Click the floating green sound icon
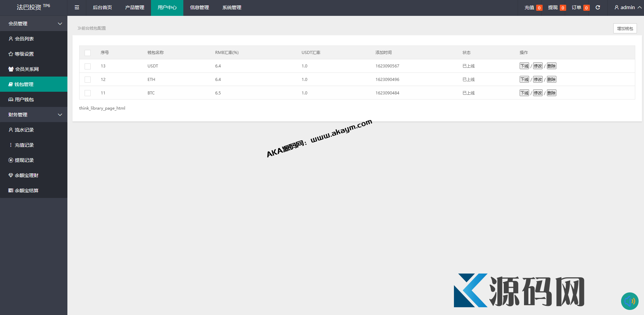 click(630, 301)
